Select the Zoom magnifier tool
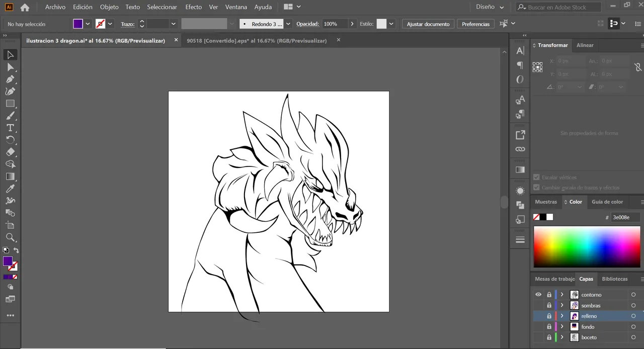Viewport: 644px width, 349px height. 10,237
